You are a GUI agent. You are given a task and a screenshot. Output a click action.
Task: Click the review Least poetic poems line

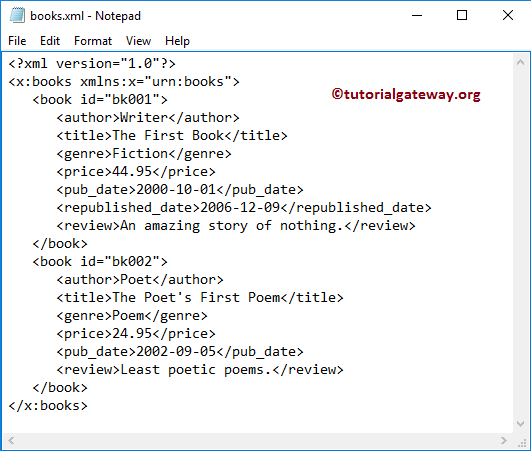[x=200, y=369]
